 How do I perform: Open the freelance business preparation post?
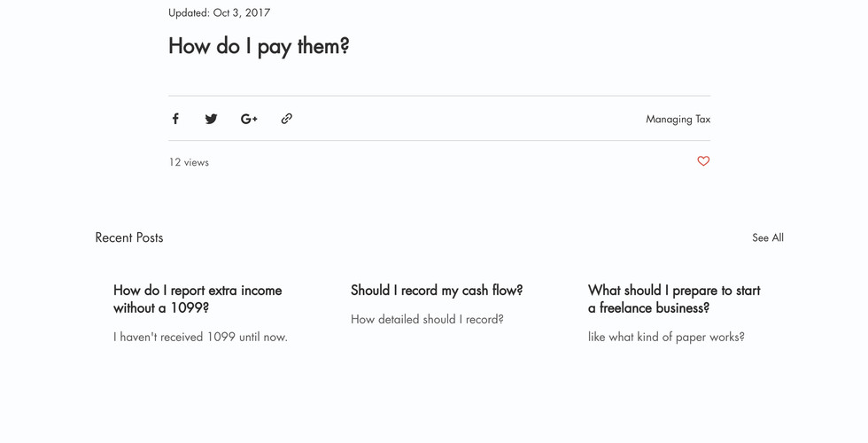click(674, 299)
